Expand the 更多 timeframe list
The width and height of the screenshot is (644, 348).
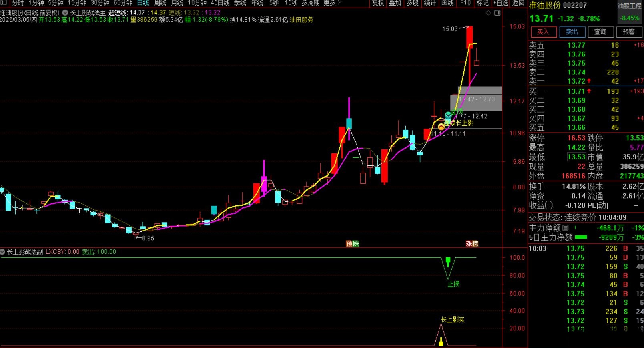point(331,3)
